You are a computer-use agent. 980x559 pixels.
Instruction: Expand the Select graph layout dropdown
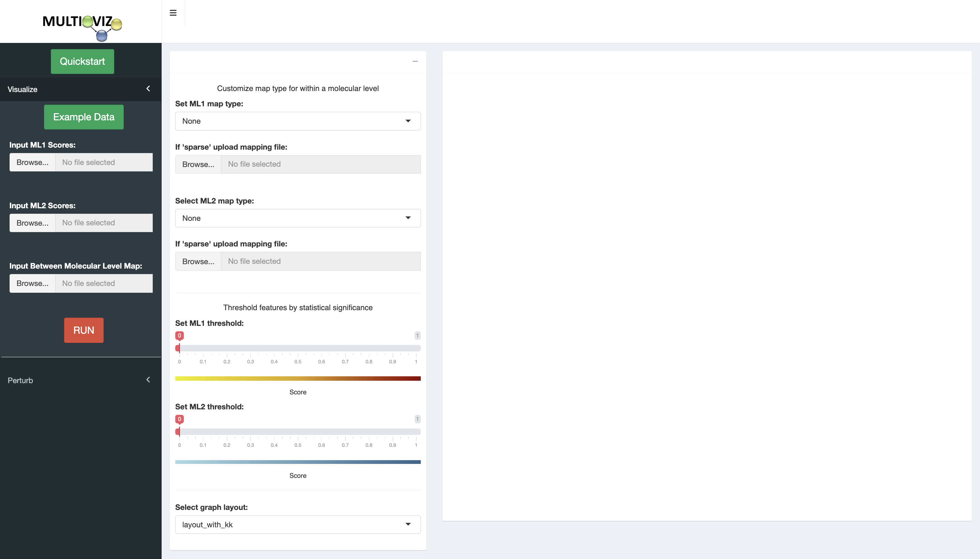(409, 525)
